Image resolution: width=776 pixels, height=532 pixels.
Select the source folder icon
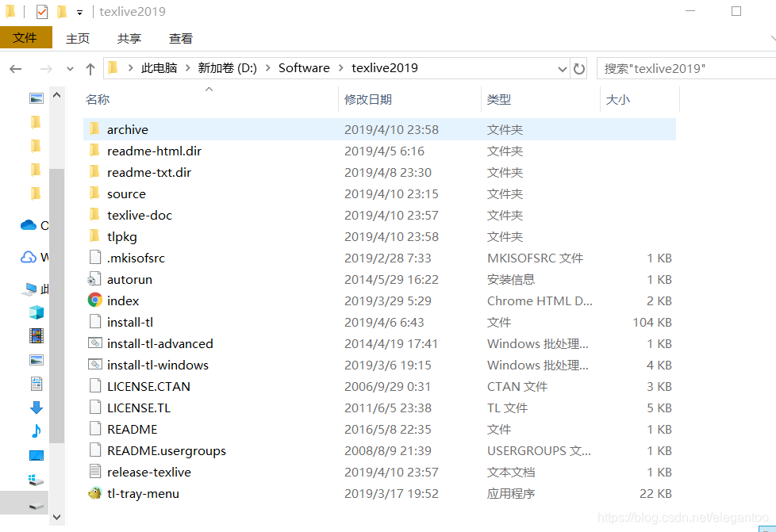(x=94, y=193)
